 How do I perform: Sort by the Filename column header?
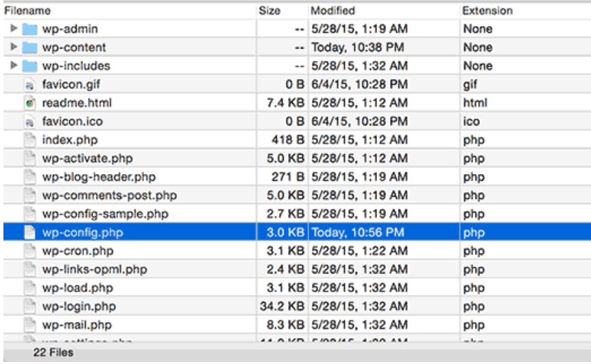tap(27, 10)
